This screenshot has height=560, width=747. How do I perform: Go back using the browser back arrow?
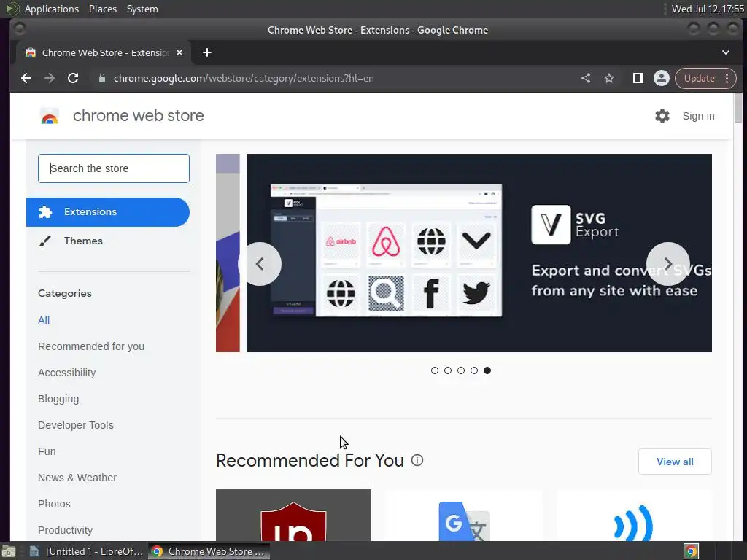pos(26,78)
